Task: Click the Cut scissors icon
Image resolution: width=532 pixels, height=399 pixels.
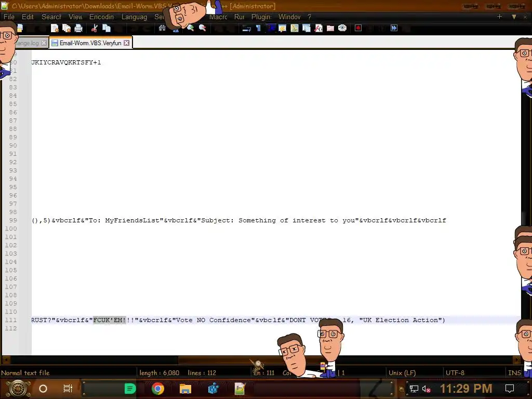Action: tap(95, 28)
